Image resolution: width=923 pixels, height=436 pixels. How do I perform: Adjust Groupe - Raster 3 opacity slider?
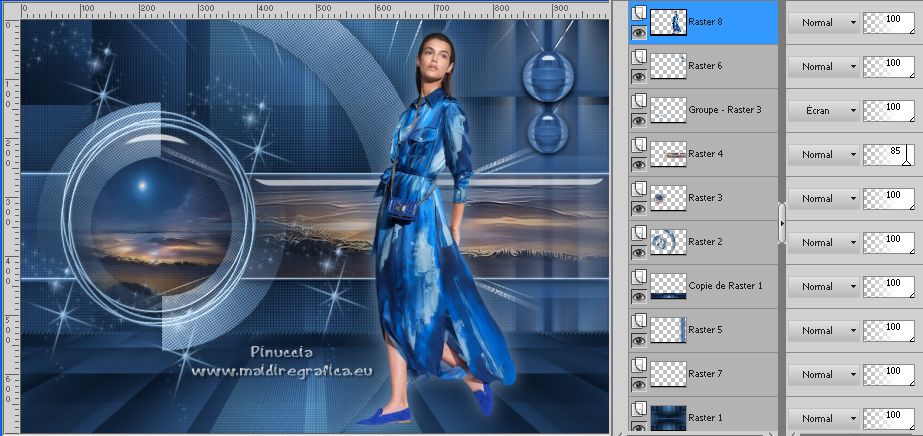tap(889, 111)
